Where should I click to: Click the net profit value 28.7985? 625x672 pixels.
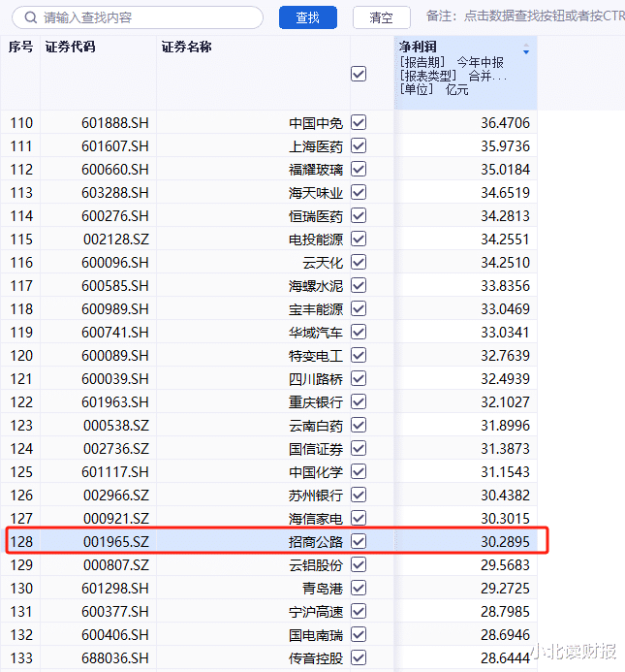[505, 612]
